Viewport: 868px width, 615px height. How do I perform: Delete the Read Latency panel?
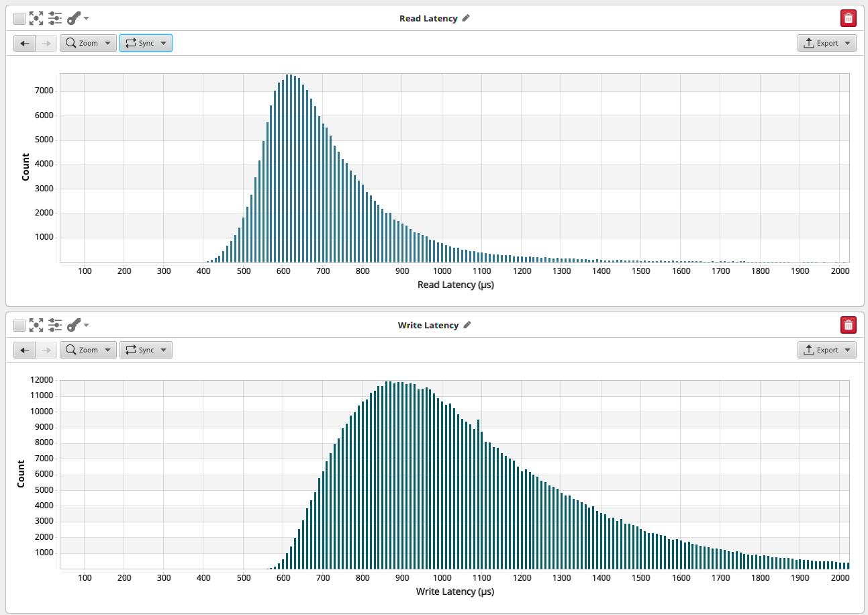849,19
